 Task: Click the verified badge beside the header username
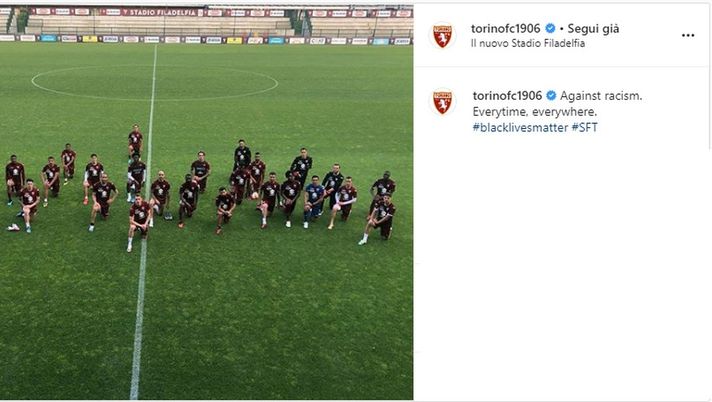pos(550,28)
